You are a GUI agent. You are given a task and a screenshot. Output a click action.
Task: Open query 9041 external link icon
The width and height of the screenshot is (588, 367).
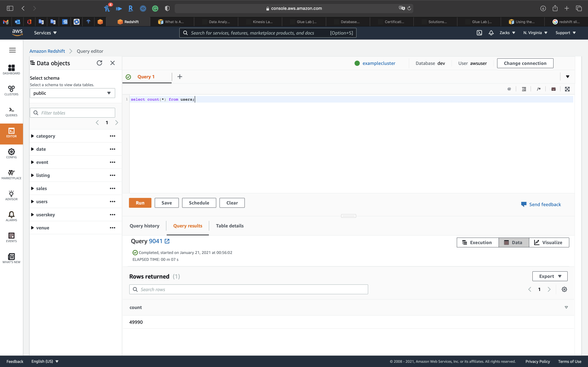(x=167, y=241)
